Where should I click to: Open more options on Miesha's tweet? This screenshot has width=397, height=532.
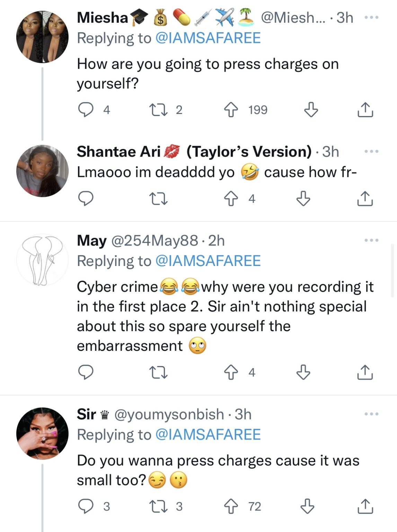(371, 17)
